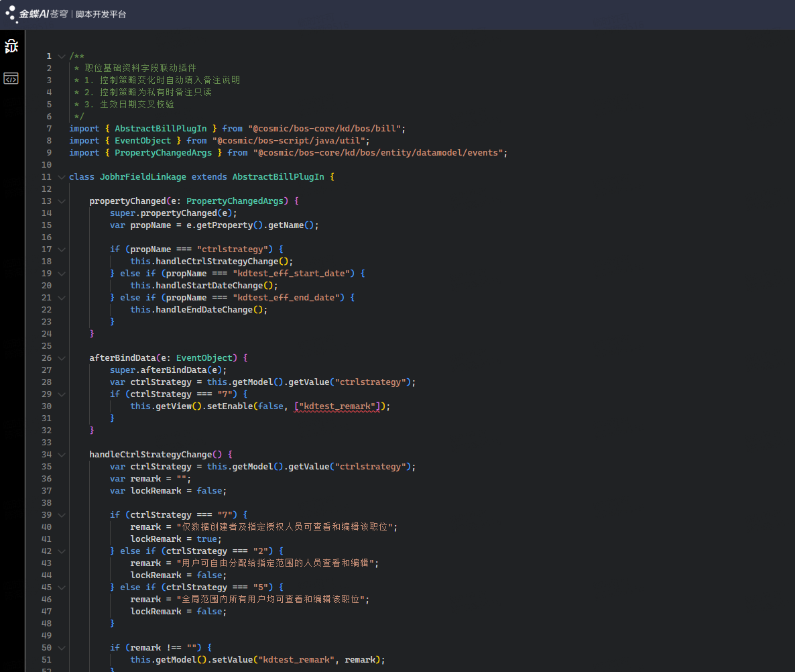This screenshot has width=795, height=672.
Task: Click EventObject in the line 8 import
Action: pos(143,140)
